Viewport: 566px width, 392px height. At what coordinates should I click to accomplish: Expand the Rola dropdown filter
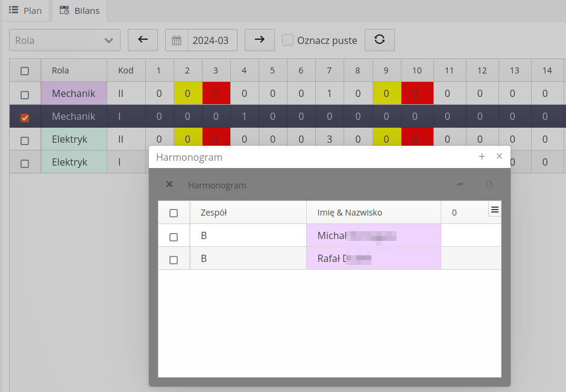[64, 40]
